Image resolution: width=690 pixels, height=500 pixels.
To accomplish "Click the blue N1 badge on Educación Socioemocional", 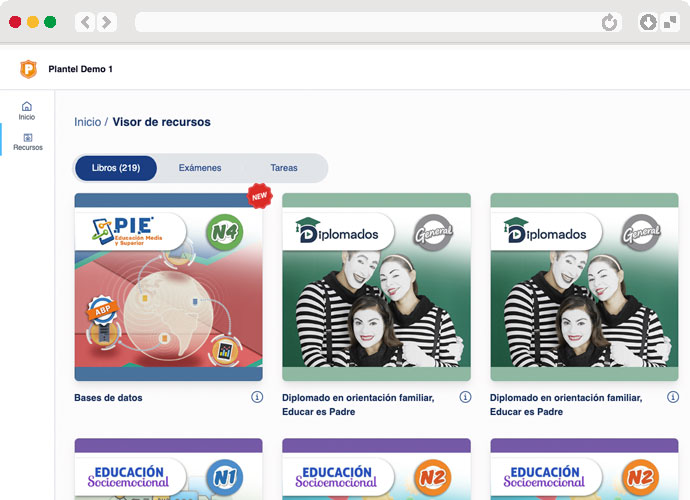I will pos(225,478).
